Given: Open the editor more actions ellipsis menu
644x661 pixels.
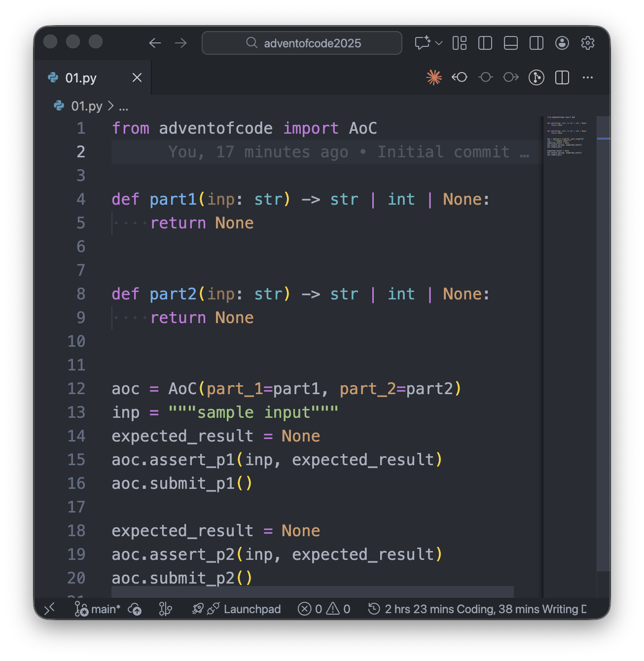Looking at the screenshot, I should [587, 77].
